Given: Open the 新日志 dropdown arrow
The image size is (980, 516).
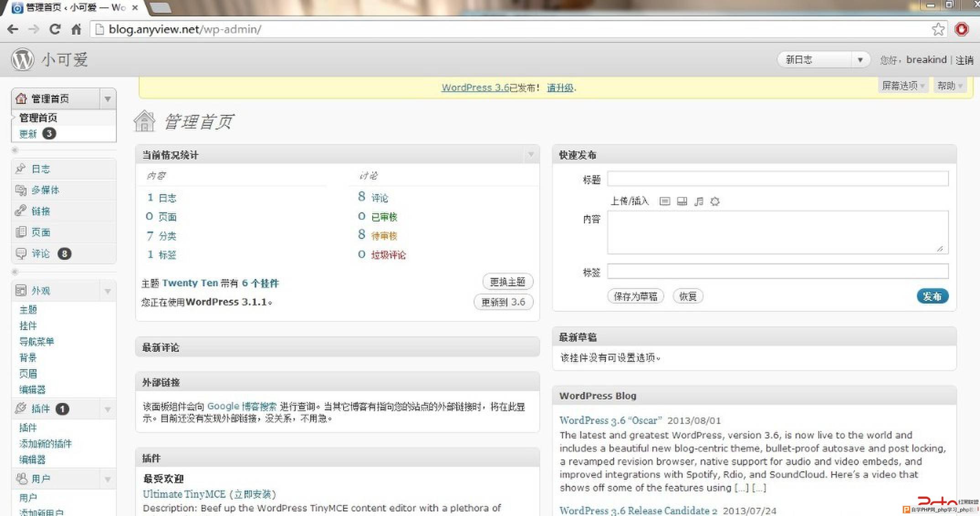Looking at the screenshot, I should 860,60.
